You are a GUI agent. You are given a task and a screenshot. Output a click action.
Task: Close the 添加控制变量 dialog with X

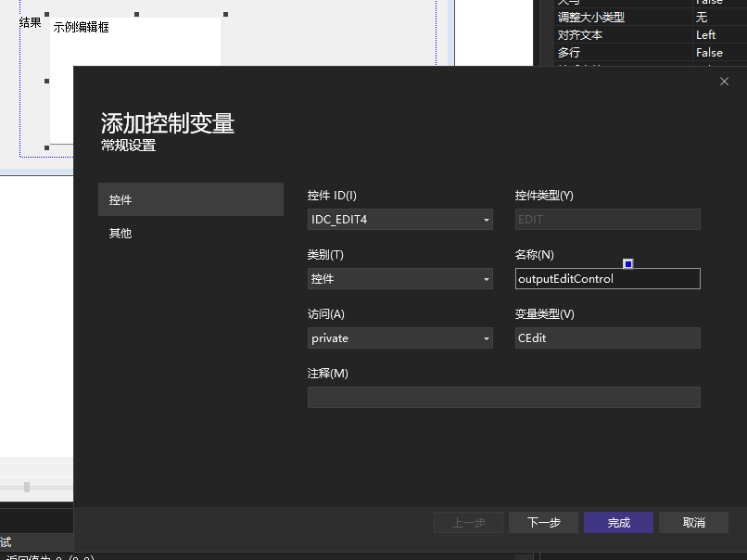(x=724, y=82)
